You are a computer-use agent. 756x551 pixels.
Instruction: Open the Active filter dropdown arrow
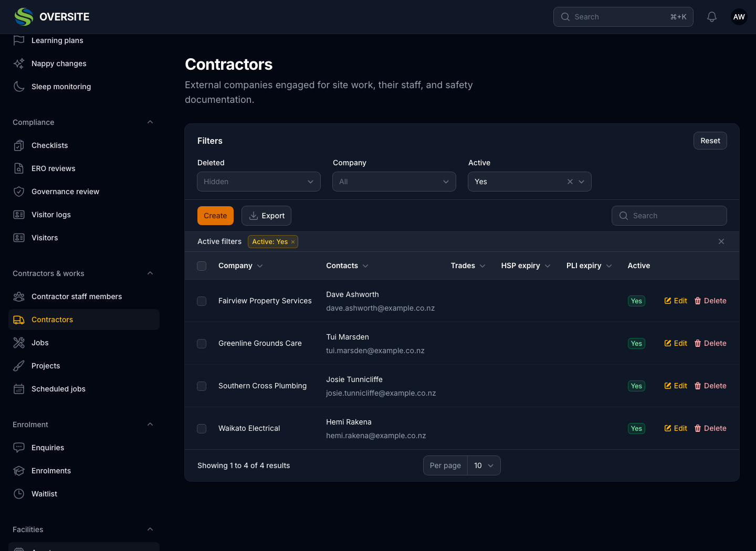(582, 182)
